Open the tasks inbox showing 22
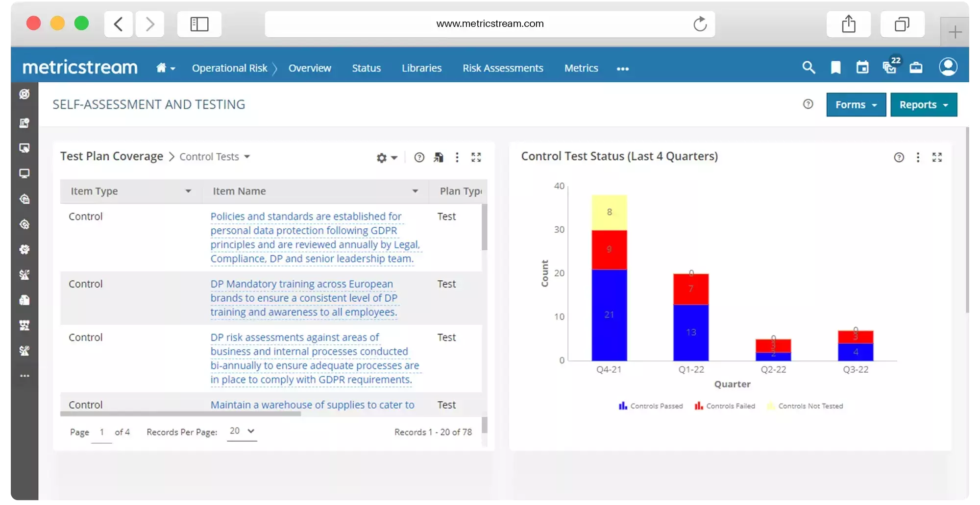Viewport: 980px width, 505px height. click(890, 66)
